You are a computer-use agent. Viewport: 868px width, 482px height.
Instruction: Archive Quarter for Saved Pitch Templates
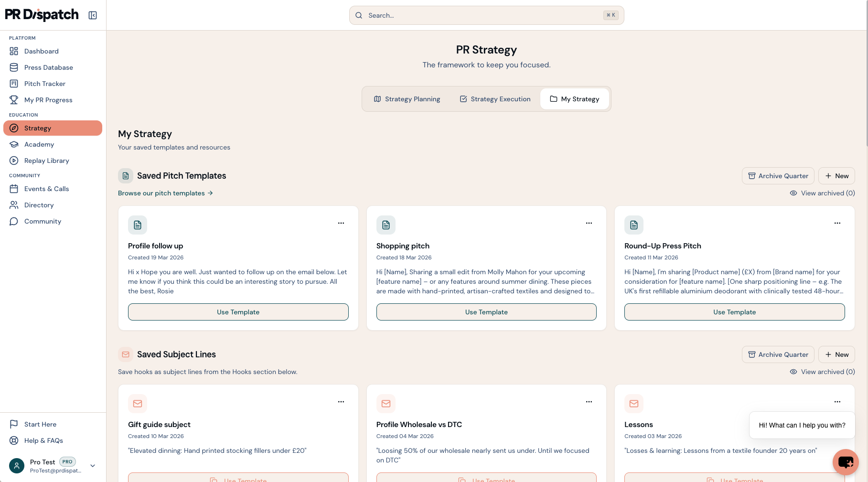778,176
